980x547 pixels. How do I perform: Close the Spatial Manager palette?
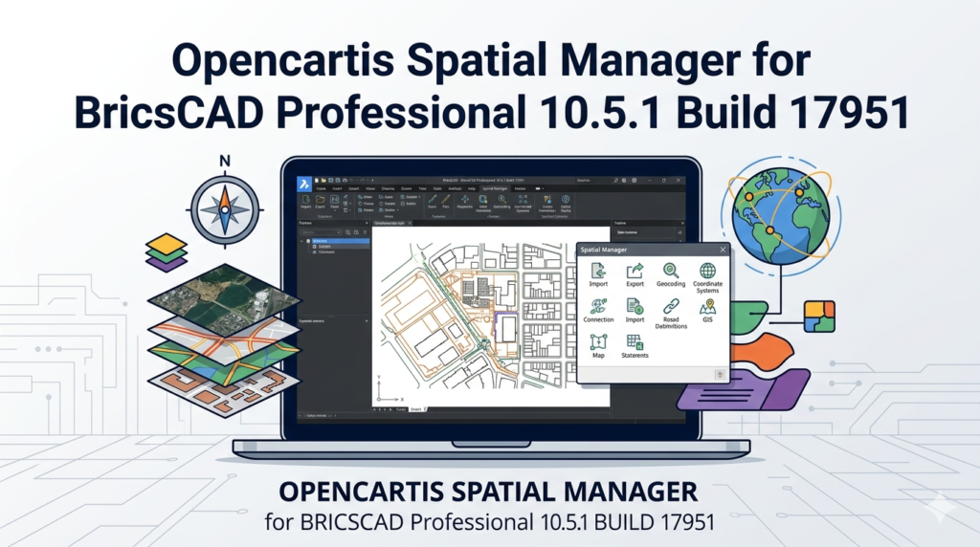723,250
